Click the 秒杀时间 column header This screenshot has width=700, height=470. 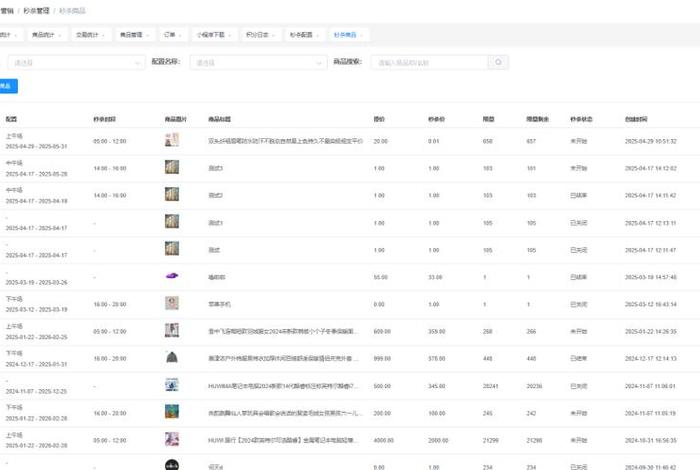tap(104, 119)
